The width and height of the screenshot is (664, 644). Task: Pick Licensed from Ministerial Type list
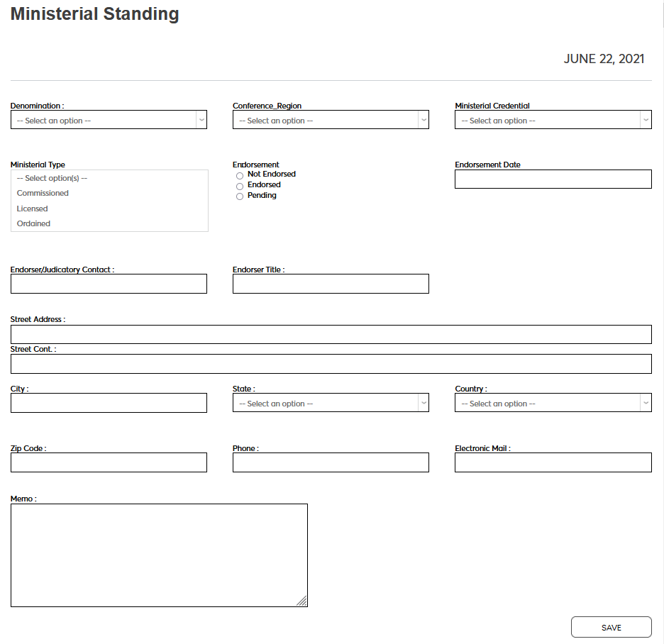tap(33, 209)
